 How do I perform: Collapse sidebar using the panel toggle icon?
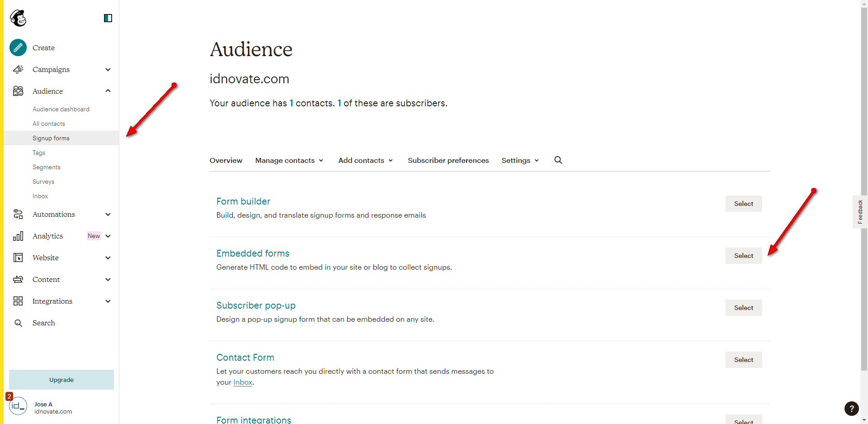click(108, 18)
